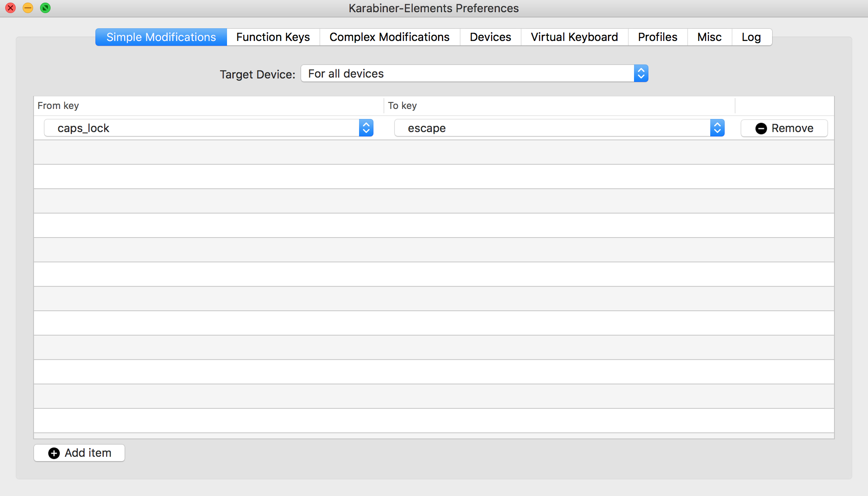Click the stepper arrows on Target Device
Screen dimensions: 868x496
[640, 73]
